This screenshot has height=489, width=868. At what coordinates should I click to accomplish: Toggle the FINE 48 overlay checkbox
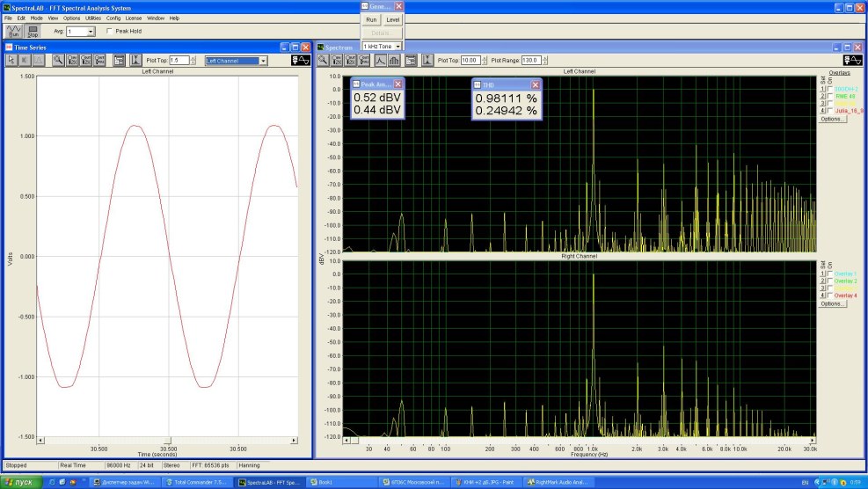point(830,96)
